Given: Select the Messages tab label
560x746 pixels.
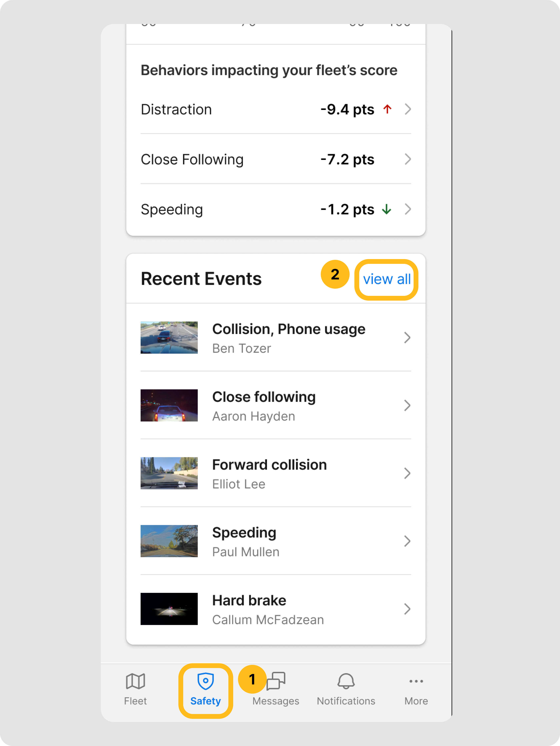Looking at the screenshot, I should click(276, 701).
